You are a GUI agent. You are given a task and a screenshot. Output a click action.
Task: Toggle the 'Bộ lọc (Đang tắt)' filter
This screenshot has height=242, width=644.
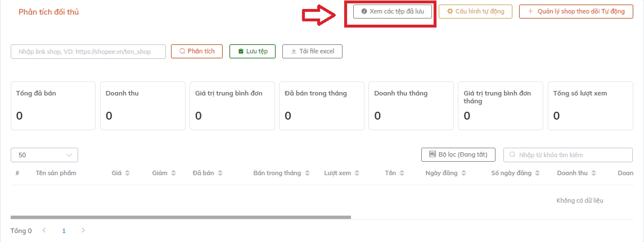click(458, 154)
